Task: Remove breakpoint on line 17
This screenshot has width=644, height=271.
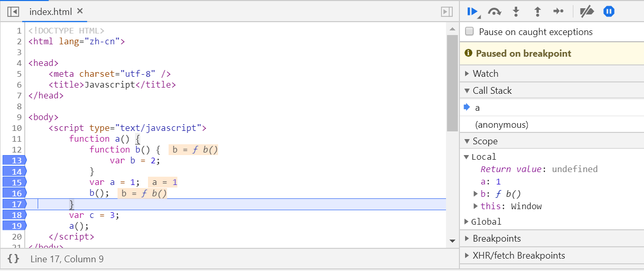Action: (14, 204)
